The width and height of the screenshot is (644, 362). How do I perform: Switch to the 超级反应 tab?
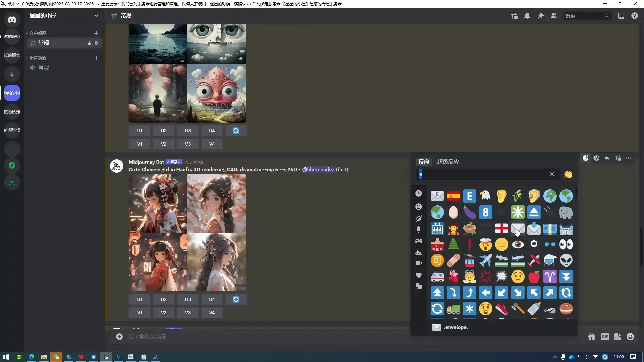click(x=448, y=162)
